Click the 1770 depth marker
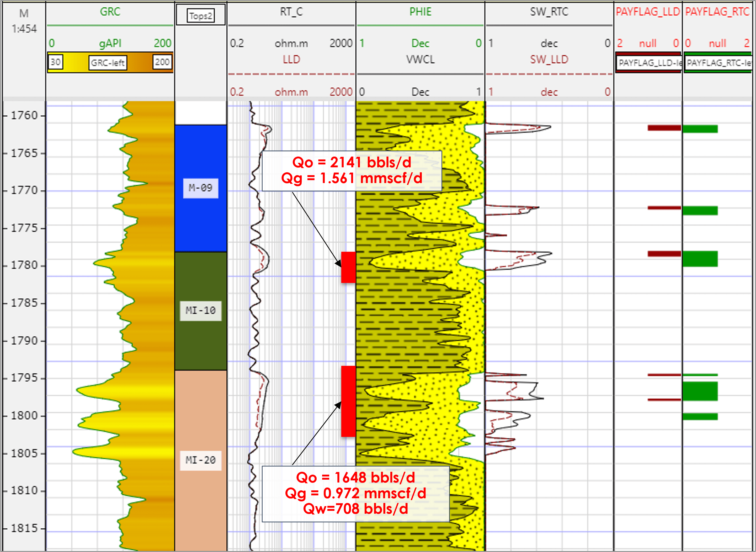The height and width of the screenshot is (552, 756). pos(24,190)
